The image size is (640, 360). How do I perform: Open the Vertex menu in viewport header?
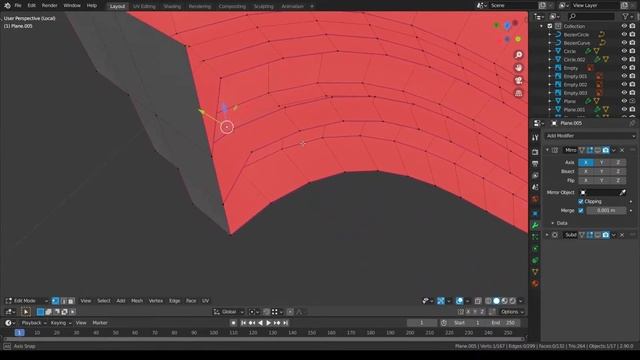(x=156, y=301)
